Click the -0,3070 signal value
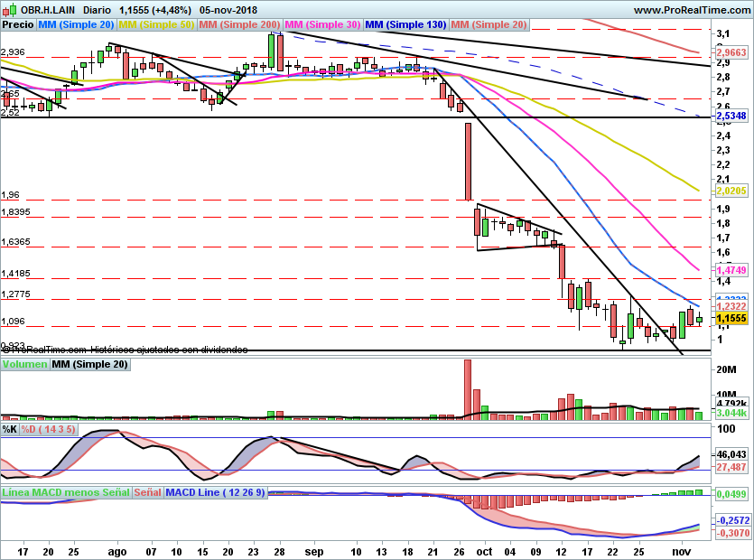This screenshot has height=560, width=754. pyautogui.click(x=733, y=533)
